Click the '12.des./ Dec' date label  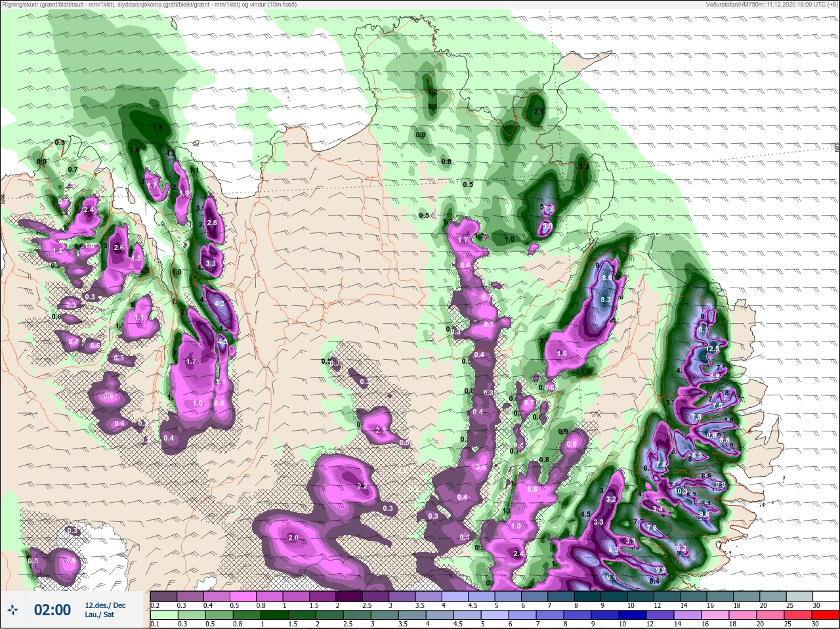[105, 605]
